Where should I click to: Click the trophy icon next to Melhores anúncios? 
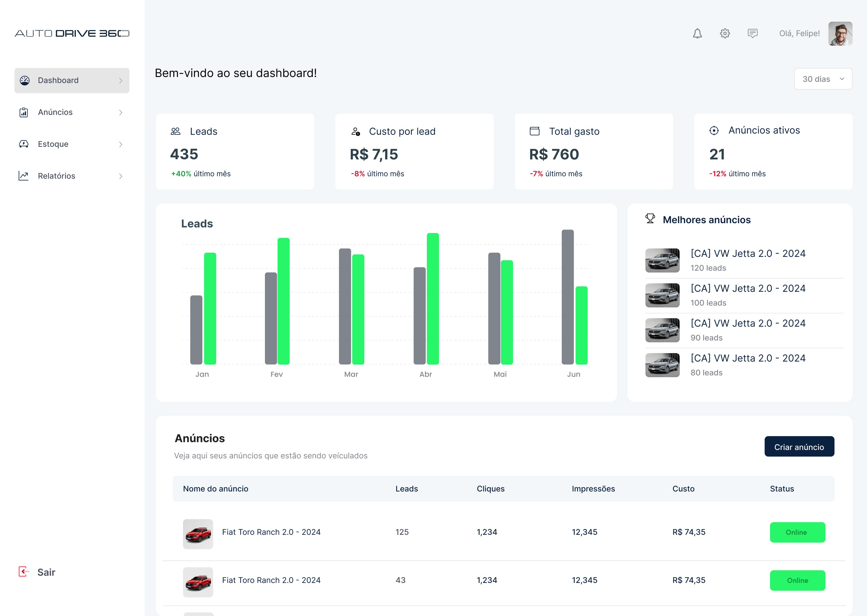pos(650,219)
